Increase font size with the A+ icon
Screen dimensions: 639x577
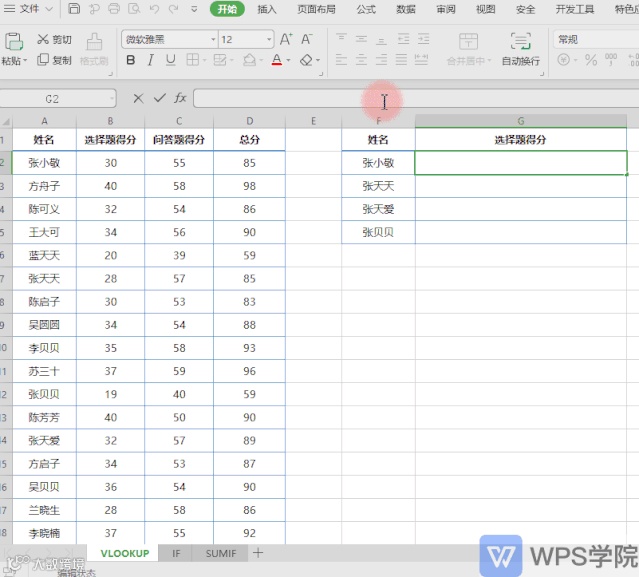[x=286, y=39]
